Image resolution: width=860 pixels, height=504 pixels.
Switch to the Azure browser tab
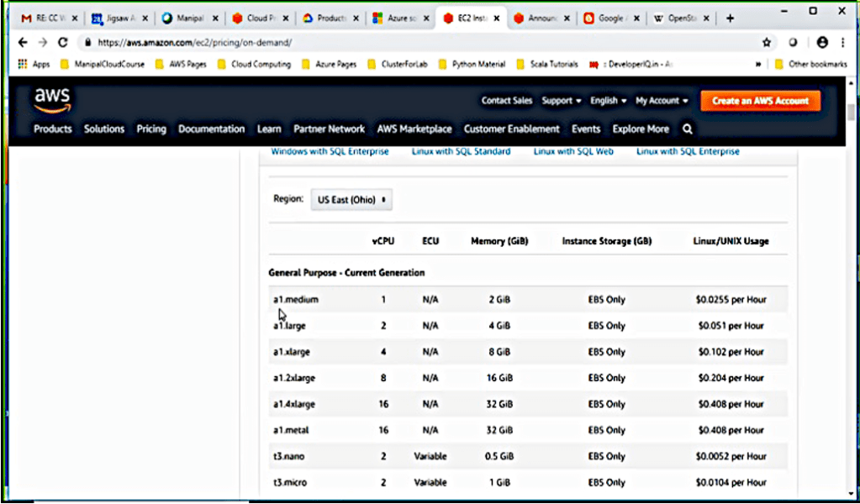tap(398, 18)
